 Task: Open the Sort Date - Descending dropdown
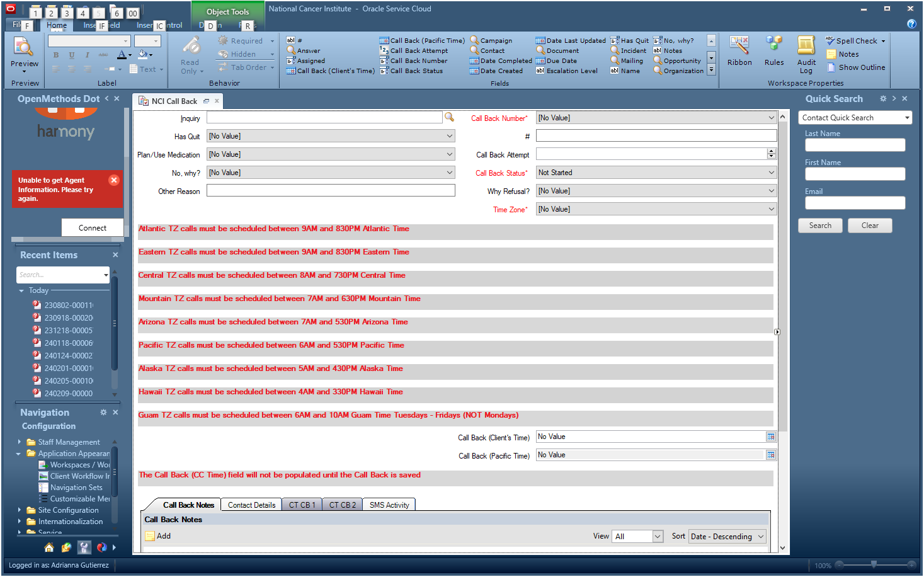[x=761, y=537]
